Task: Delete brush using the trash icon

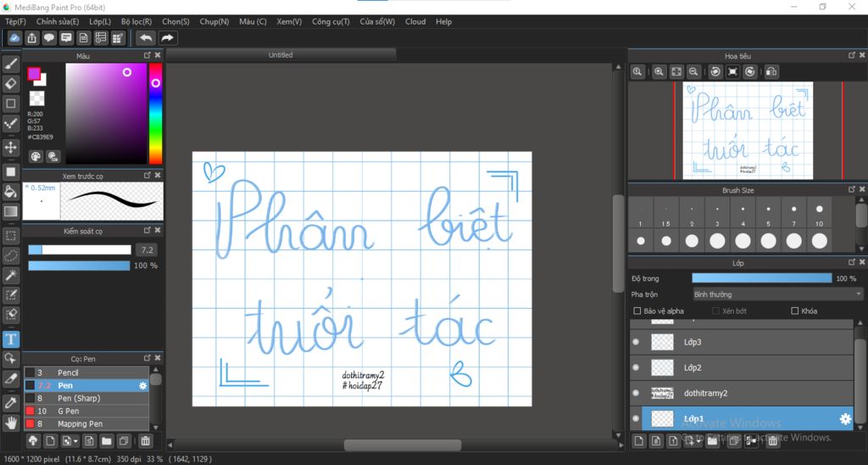Action: [x=145, y=440]
